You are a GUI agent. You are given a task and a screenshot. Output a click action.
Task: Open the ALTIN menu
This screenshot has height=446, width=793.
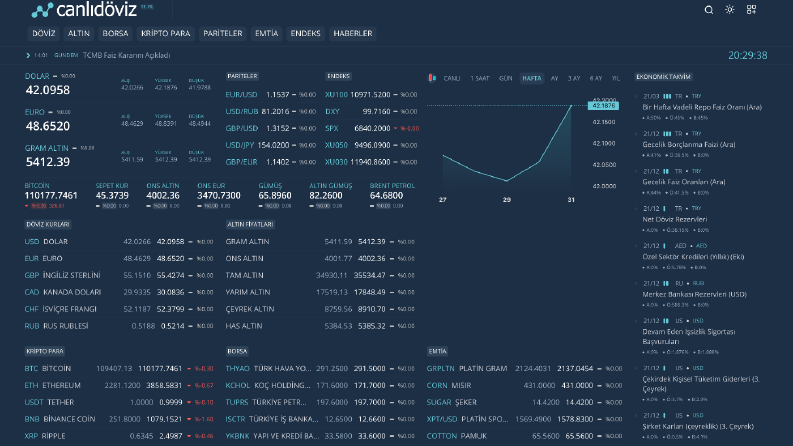(x=78, y=33)
